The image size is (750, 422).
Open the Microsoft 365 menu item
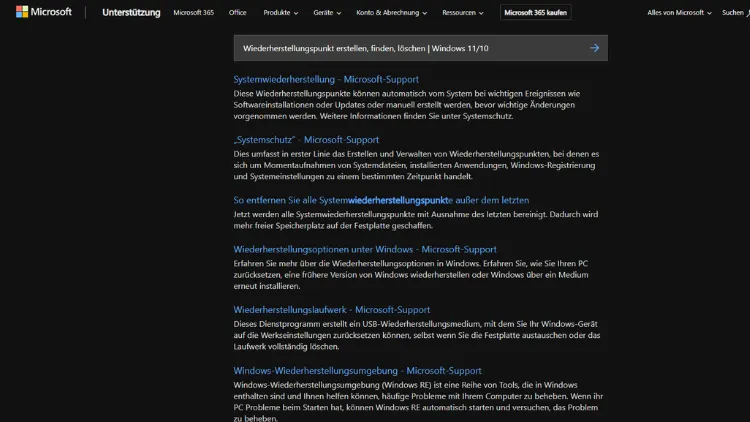[193, 12]
